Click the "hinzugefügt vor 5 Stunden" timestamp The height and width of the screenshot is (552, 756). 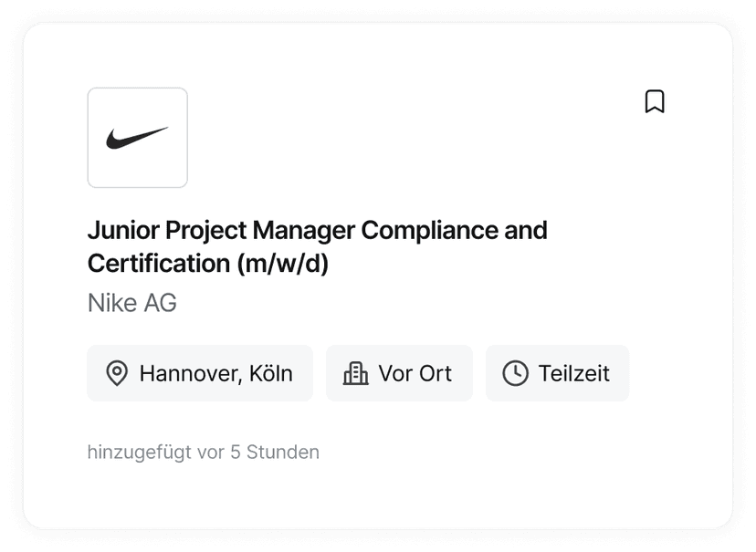pos(204,452)
